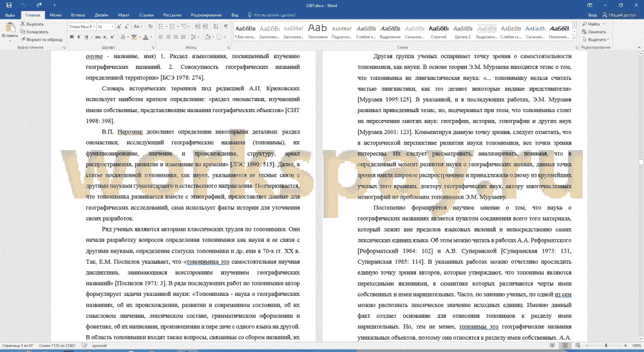Collapse the ribbon with the chevron arrow

pos(639,48)
